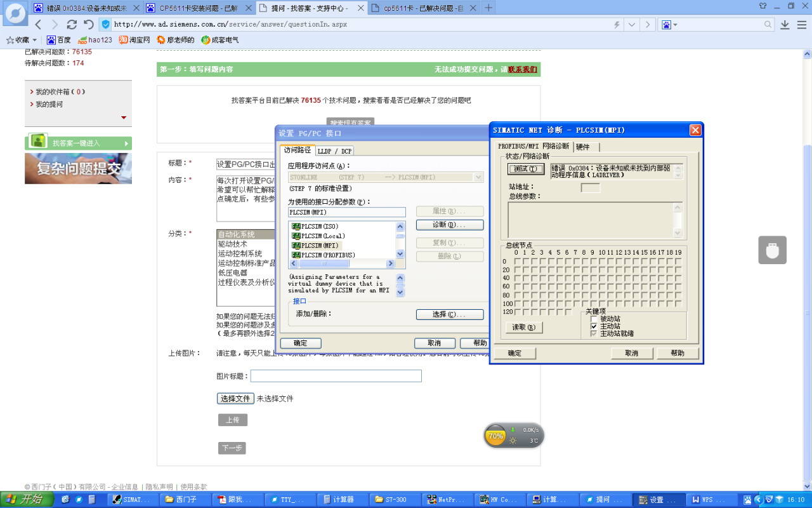
Task: Open the 廖老师的 bookmark
Action: 176,40
